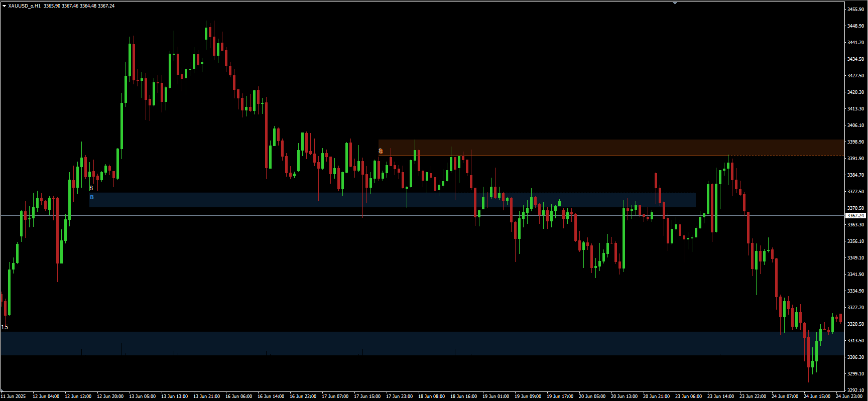
Task: Click the 3455.90 price axis label
Action: 855,10
